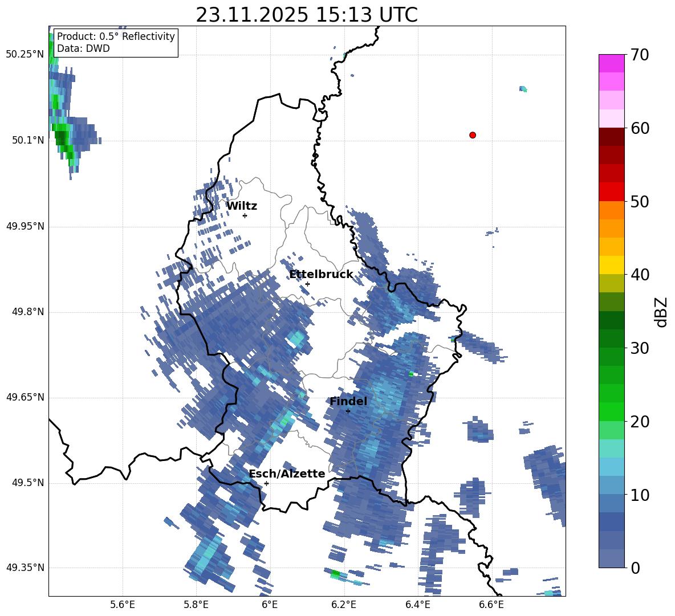
Task: Click the light blue colorbar segment just above 10
Action: pos(611,486)
